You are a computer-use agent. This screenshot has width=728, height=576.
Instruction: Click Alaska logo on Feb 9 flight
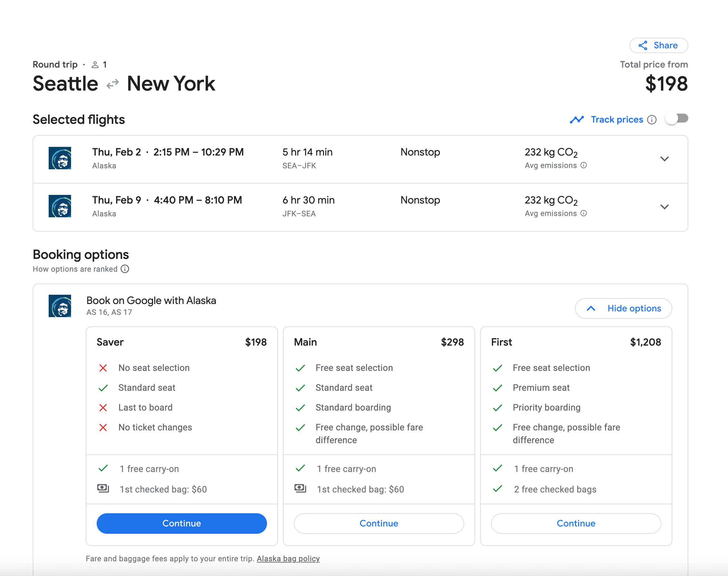tap(60, 206)
